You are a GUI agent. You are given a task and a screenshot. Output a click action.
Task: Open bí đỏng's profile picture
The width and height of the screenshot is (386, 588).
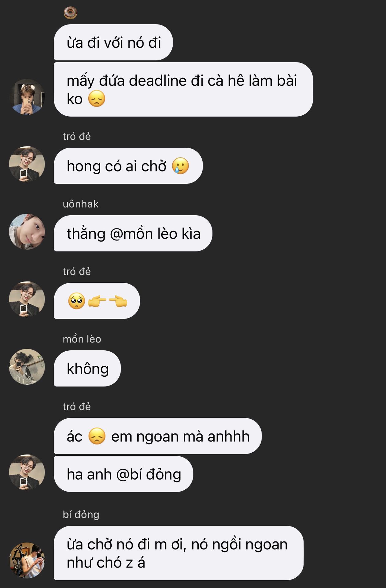(x=27, y=560)
